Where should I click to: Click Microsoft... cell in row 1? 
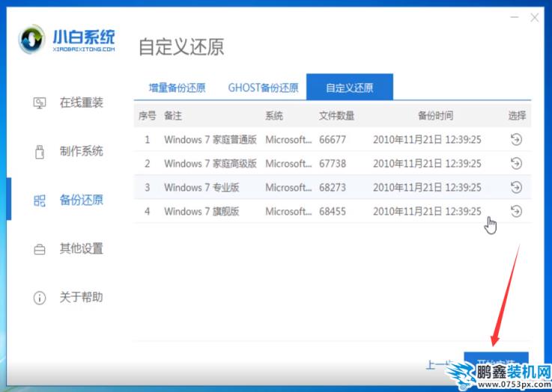[288, 140]
